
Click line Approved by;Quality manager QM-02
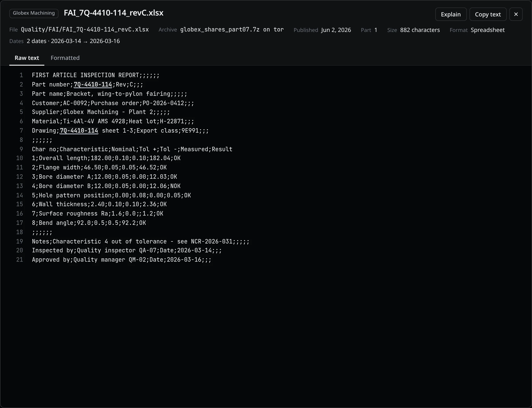(122, 260)
